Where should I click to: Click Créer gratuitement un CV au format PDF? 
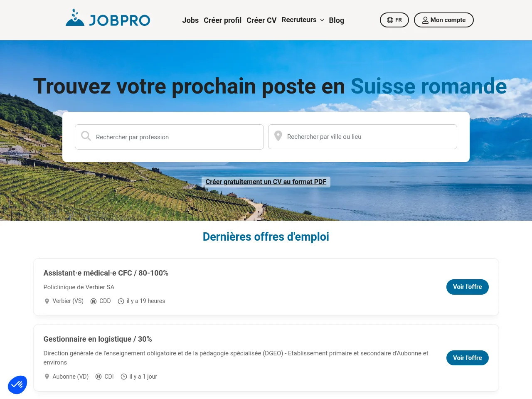266,182
